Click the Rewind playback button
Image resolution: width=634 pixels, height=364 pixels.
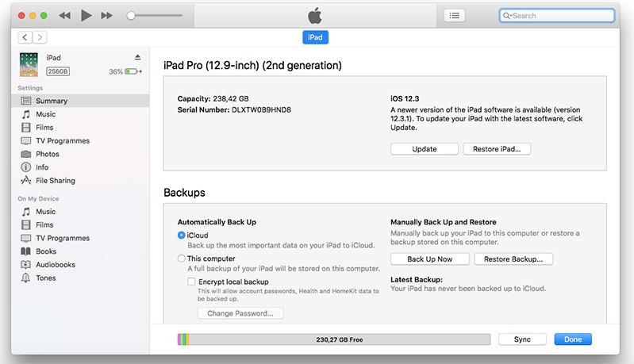pyautogui.click(x=65, y=15)
